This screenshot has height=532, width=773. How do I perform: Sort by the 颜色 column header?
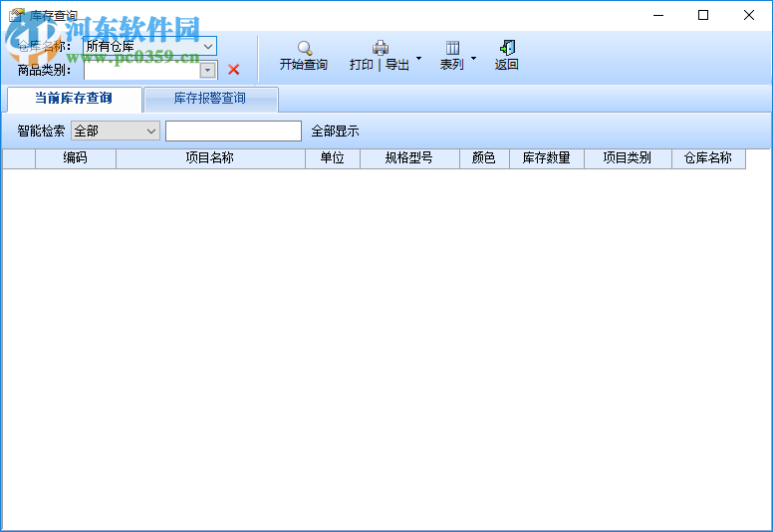484,158
